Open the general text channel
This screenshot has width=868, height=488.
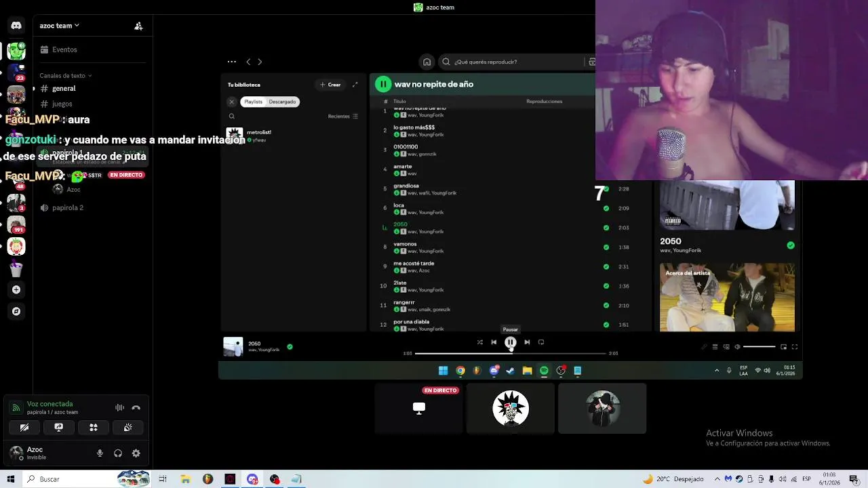(58, 89)
